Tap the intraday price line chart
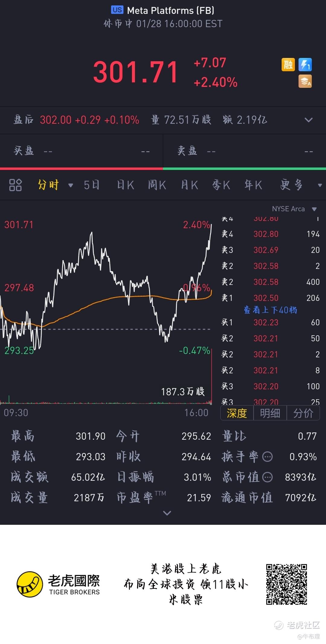 pyautogui.click(x=106, y=287)
